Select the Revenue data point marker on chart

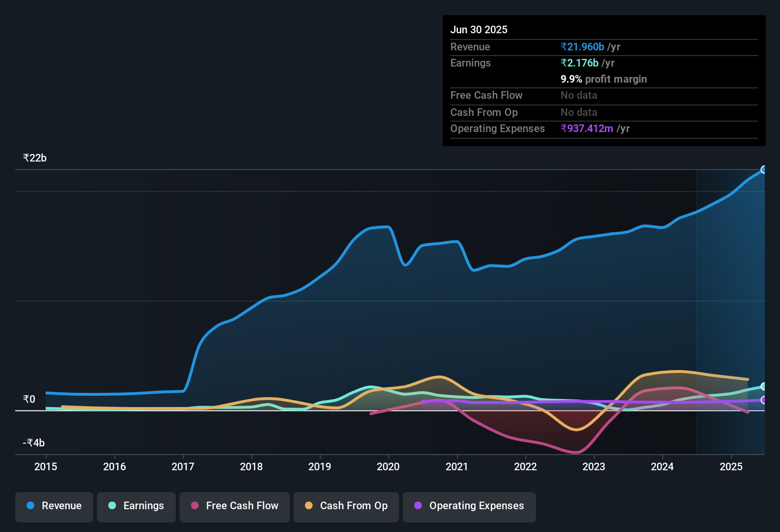[x=764, y=170]
